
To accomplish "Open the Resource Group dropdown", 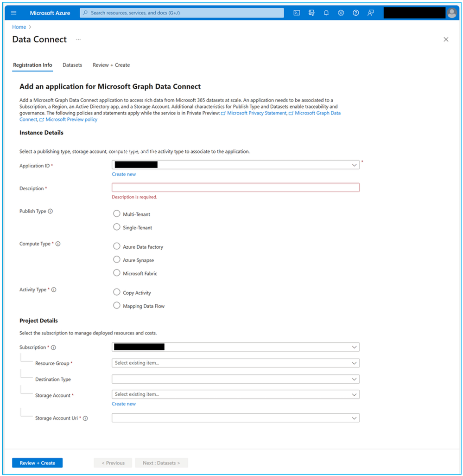I will [235, 363].
